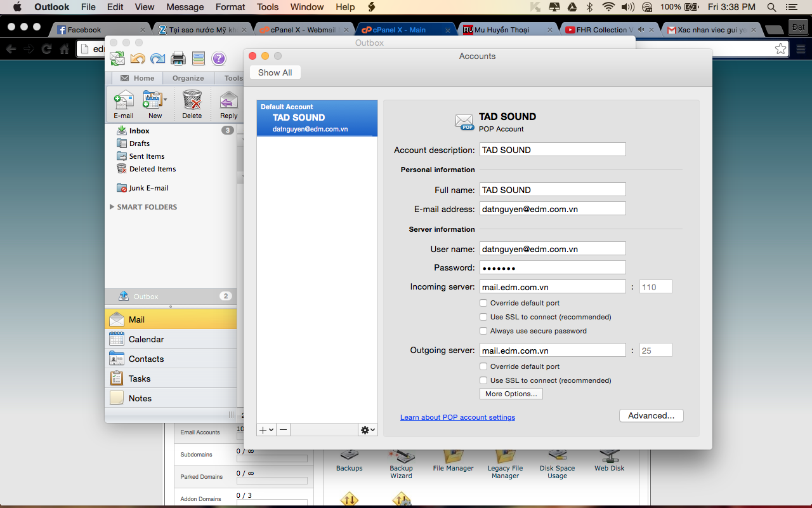Create a new E-mail from the ribbon
Image resolution: width=812 pixels, height=508 pixels.
123,105
